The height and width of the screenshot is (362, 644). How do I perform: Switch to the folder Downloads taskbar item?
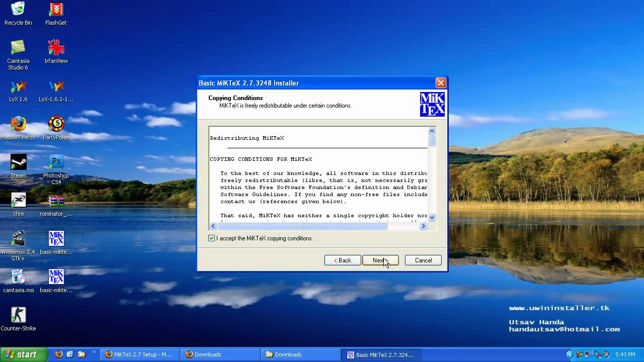coord(300,354)
